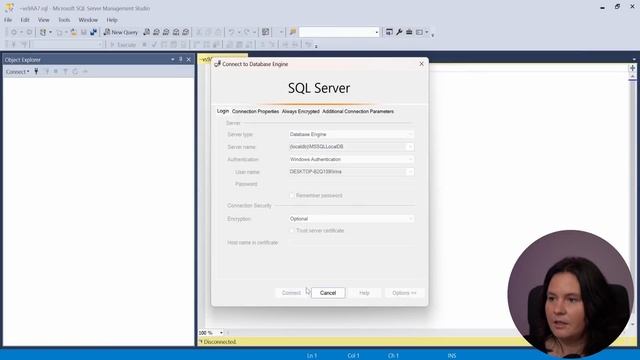Minimize the SSMS window
The height and width of the screenshot is (360, 640).
click(602, 7)
